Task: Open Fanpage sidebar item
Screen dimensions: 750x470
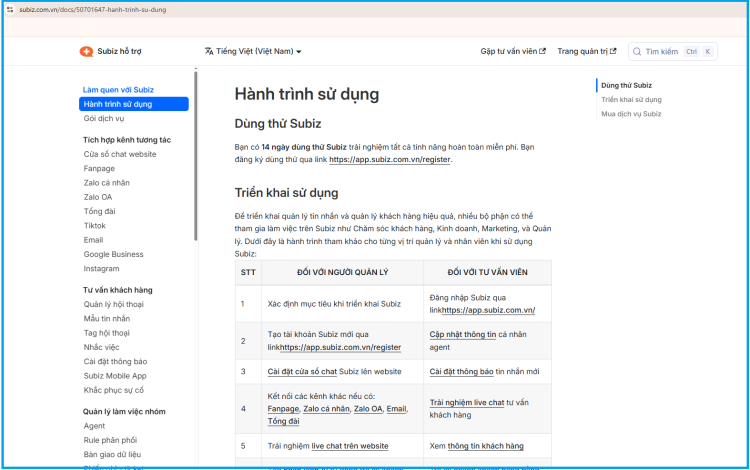Action: (99, 169)
